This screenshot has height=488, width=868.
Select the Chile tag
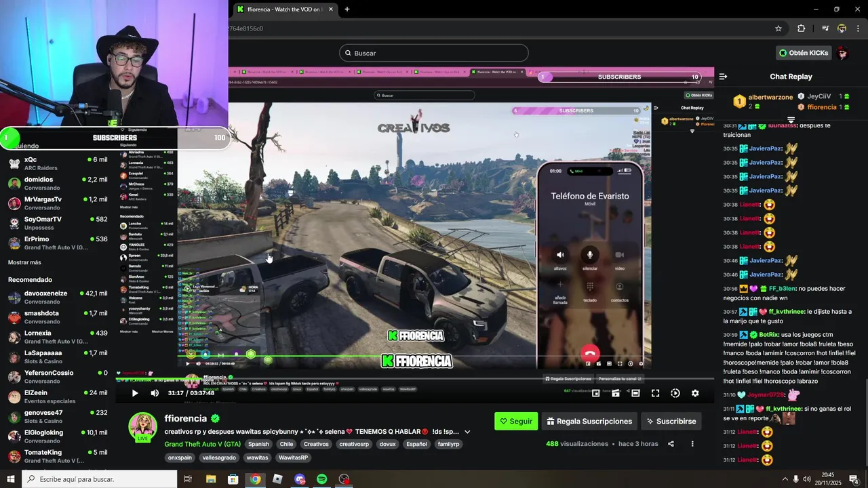(286, 444)
